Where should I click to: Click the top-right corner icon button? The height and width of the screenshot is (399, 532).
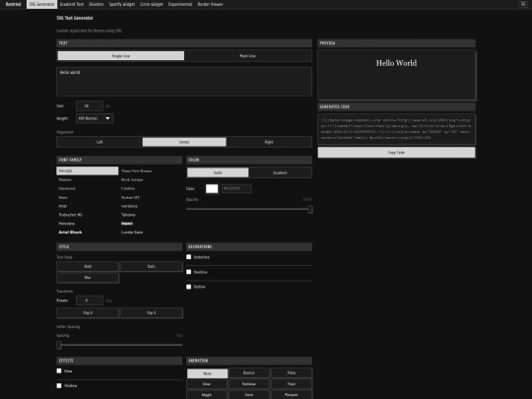[522, 4]
